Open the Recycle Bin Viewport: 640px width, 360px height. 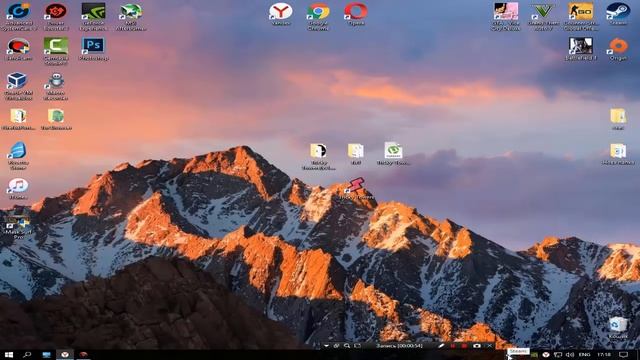point(618,328)
